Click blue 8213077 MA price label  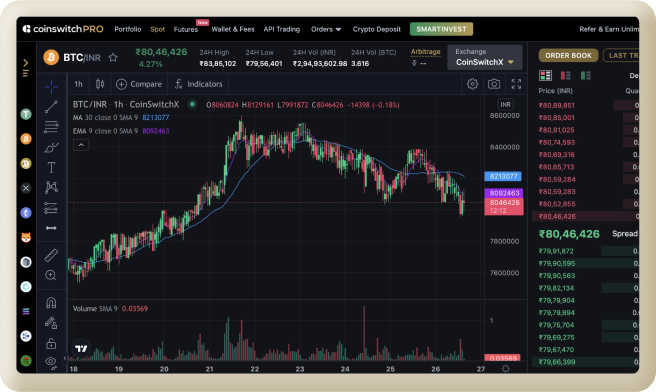point(503,177)
